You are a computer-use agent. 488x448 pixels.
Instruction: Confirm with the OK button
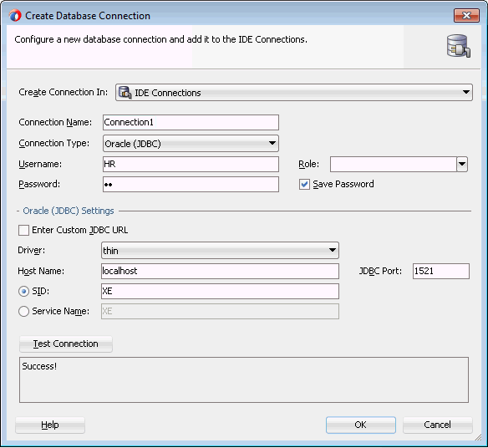coord(361,425)
